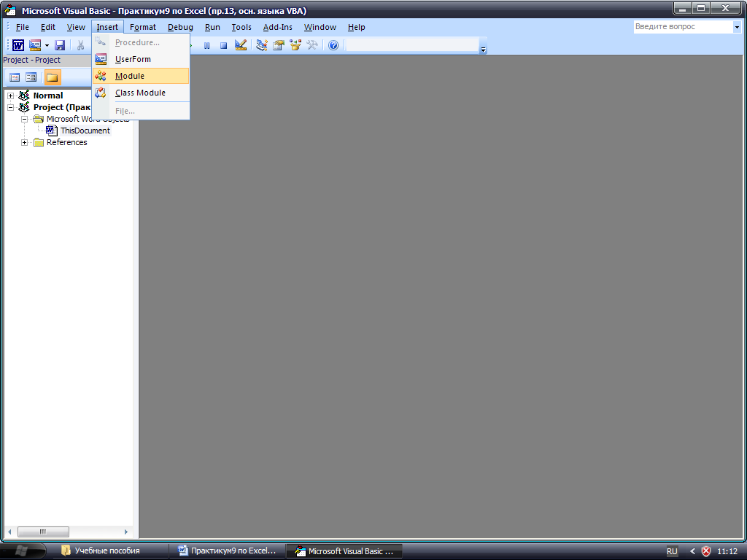The height and width of the screenshot is (560, 747).
Task: Click the Insert UserForm toolbar icon
Action: tap(35, 45)
